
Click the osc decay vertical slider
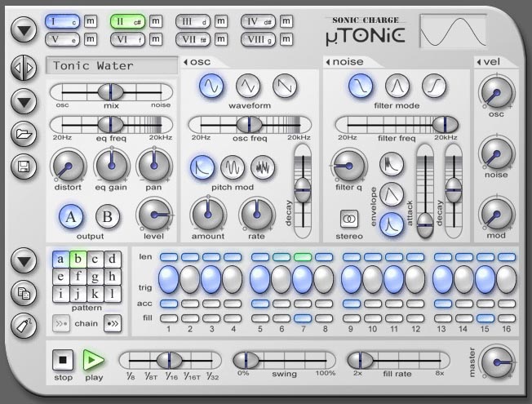303,192
